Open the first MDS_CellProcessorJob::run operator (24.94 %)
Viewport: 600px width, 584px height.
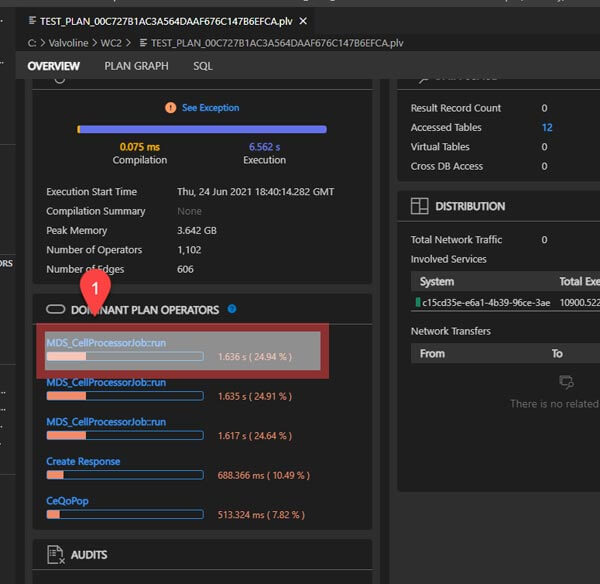tap(106, 343)
